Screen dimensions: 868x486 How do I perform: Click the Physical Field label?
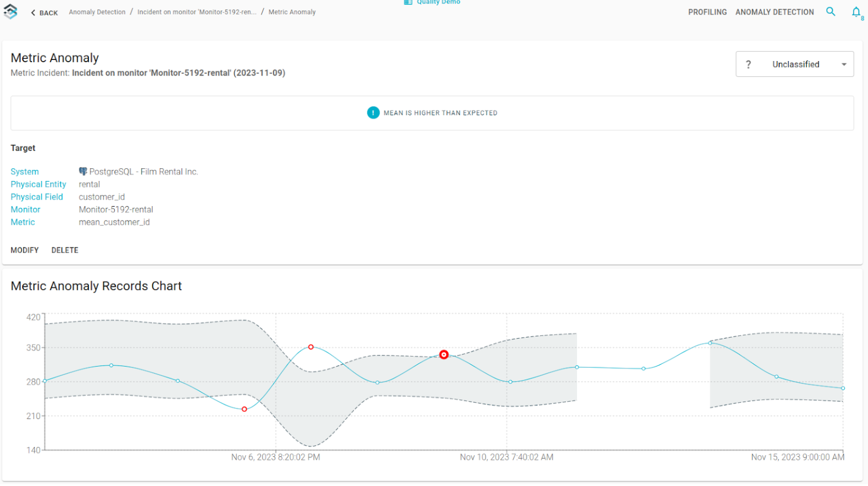point(37,197)
